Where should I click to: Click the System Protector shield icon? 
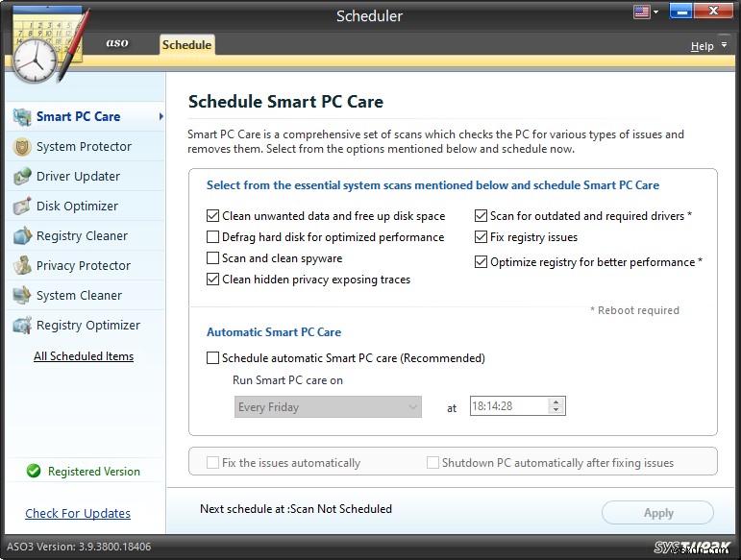(x=22, y=147)
